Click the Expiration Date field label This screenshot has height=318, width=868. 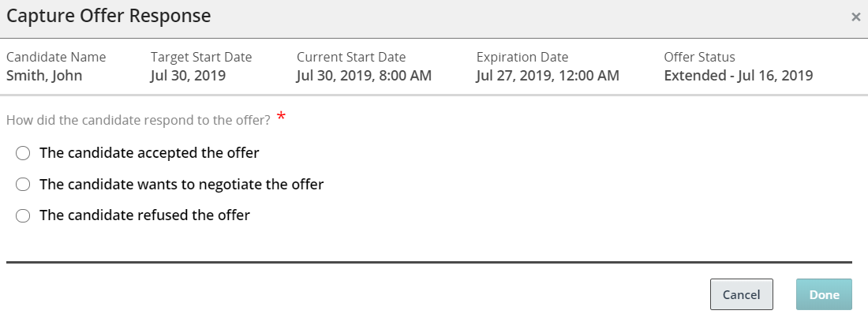[x=522, y=57]
